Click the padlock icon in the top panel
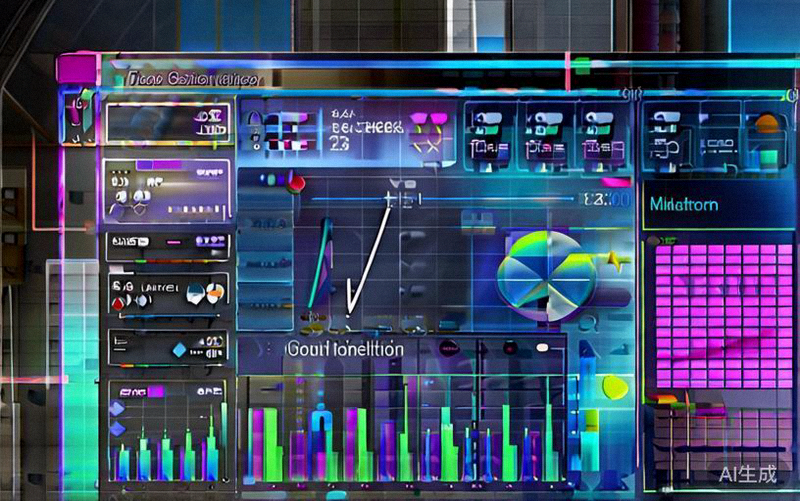 (255, 125)
